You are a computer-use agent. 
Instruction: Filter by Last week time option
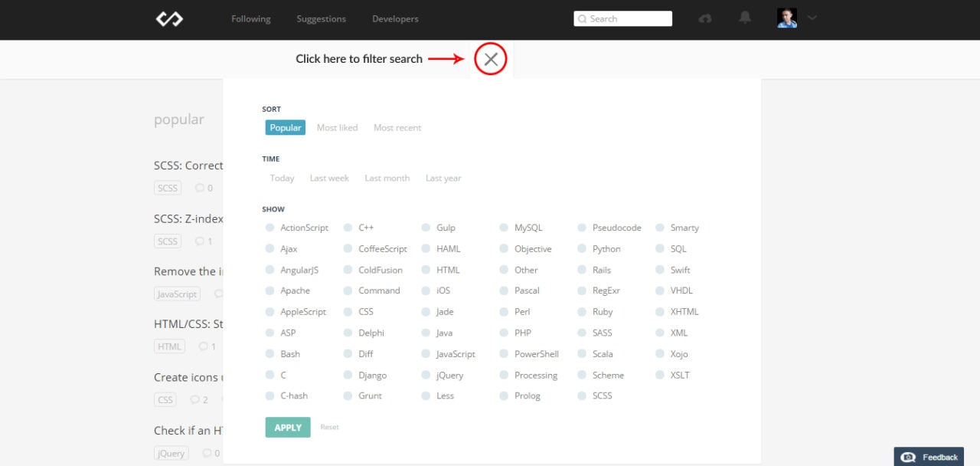click(329, 178)
